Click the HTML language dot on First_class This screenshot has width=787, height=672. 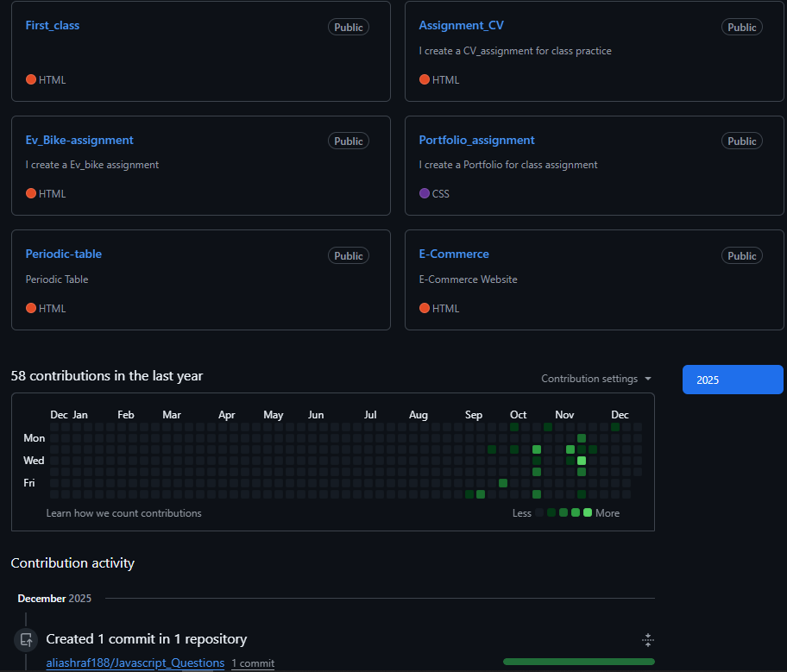(x=30, y=79)
